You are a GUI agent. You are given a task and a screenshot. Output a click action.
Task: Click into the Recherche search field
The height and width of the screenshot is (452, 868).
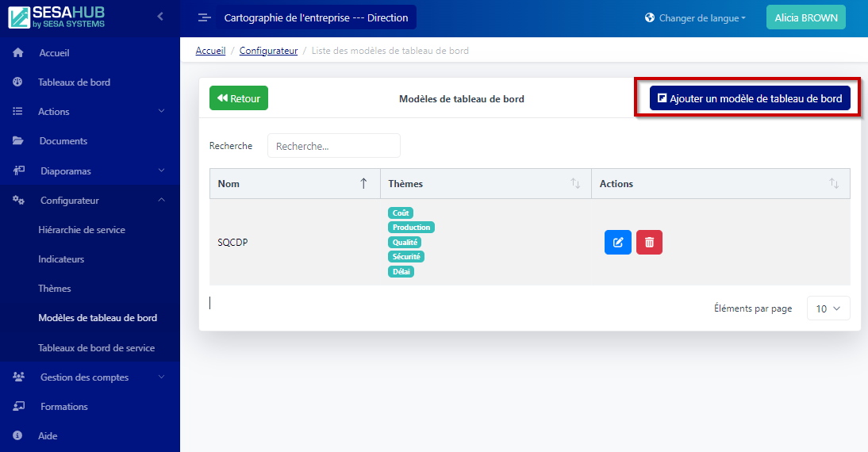[x=334, y=145]
